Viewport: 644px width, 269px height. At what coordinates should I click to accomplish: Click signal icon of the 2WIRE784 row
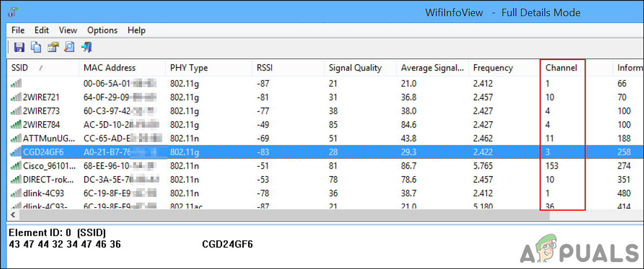[x=16, y=125]
